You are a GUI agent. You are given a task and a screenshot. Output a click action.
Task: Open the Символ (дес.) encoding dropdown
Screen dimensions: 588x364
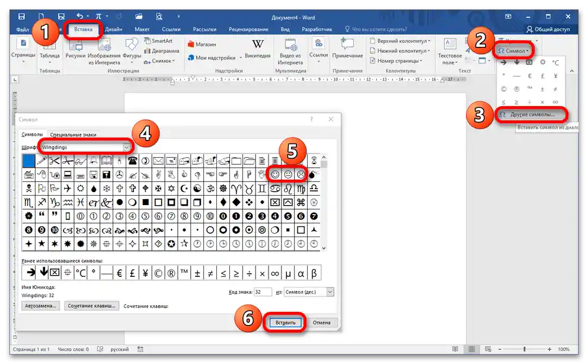330,292
